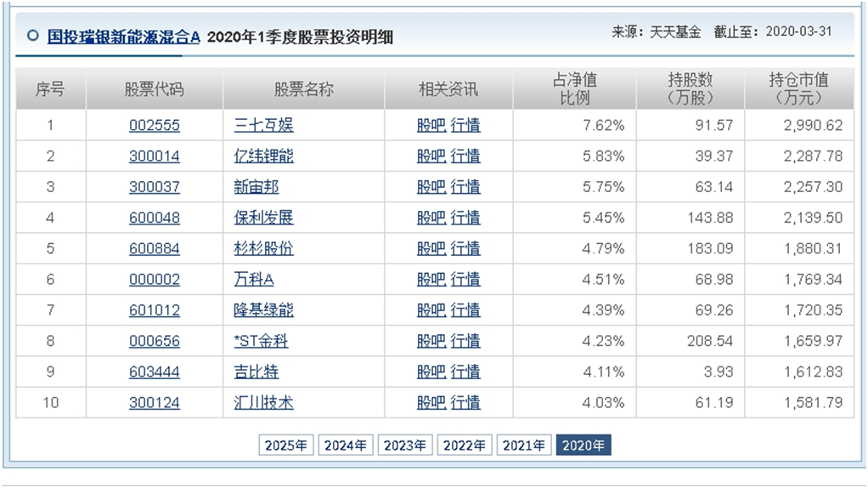Switch to the 2024年 year tab
This screenshot has width=868, height=488.
[346, 445]
